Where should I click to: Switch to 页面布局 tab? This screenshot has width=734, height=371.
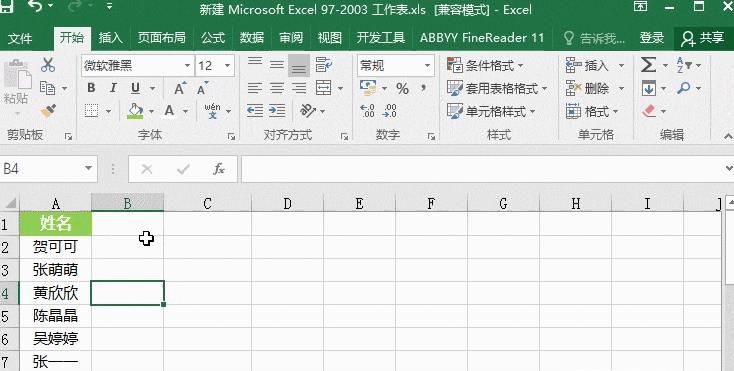click(161, 38)
